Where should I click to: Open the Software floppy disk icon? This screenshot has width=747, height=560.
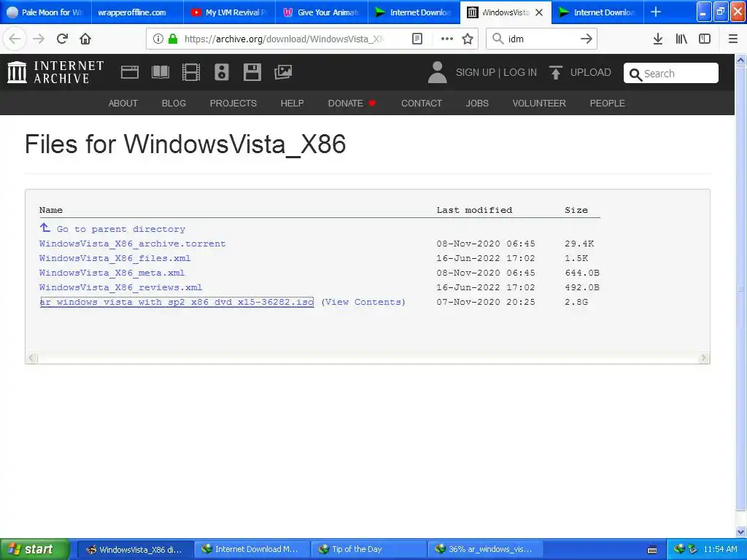coord(252,72)
